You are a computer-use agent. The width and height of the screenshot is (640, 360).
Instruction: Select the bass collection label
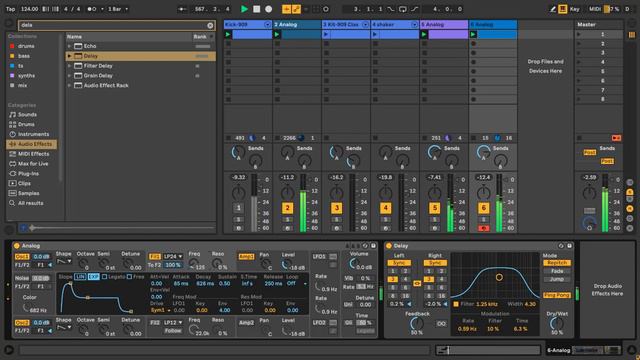(24, 56)
